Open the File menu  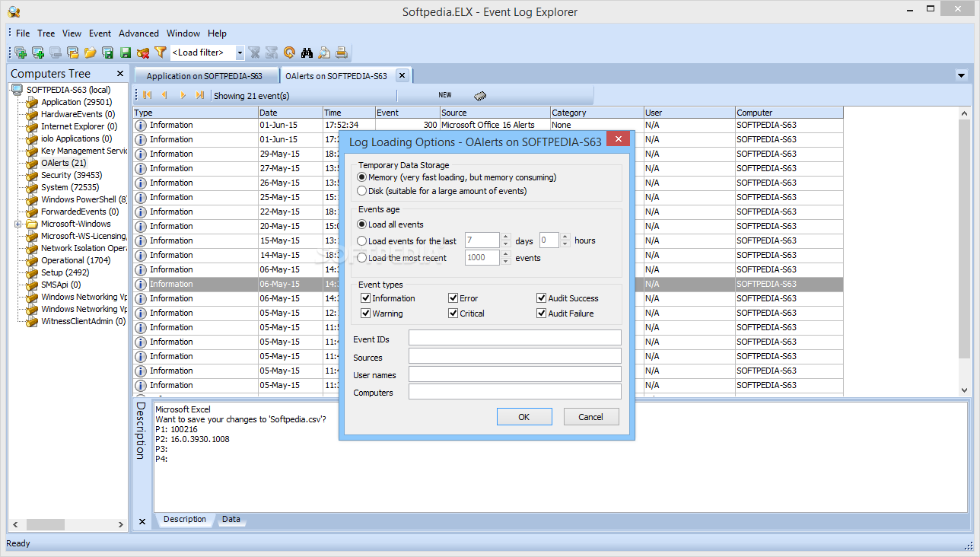(23, 33)
